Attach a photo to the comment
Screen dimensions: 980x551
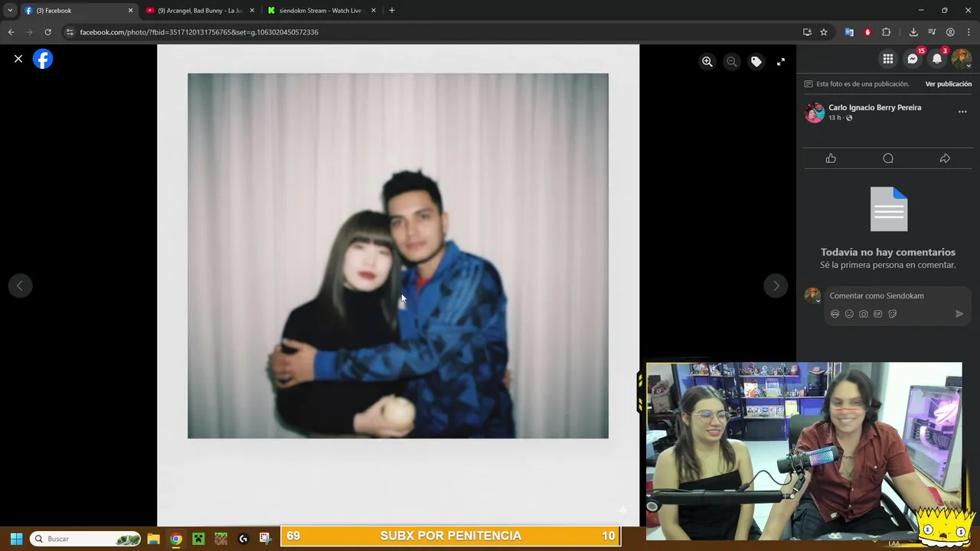click(x=864, y=314)
